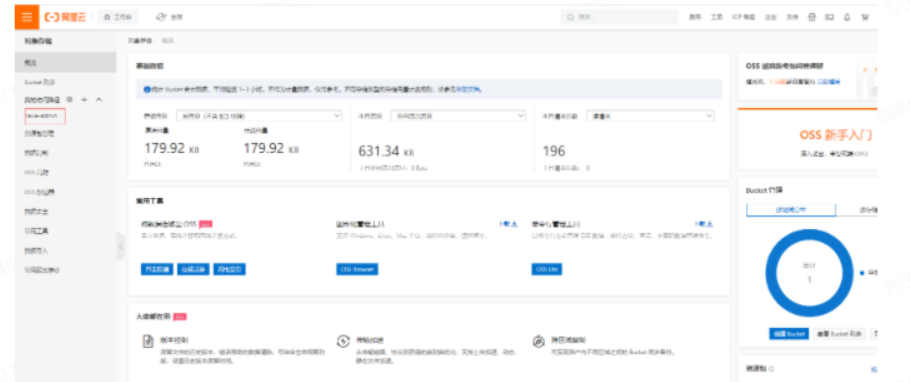Click the gear icon next to favorite paths
This screenshot has height=382, width=910.
(70, 100)
